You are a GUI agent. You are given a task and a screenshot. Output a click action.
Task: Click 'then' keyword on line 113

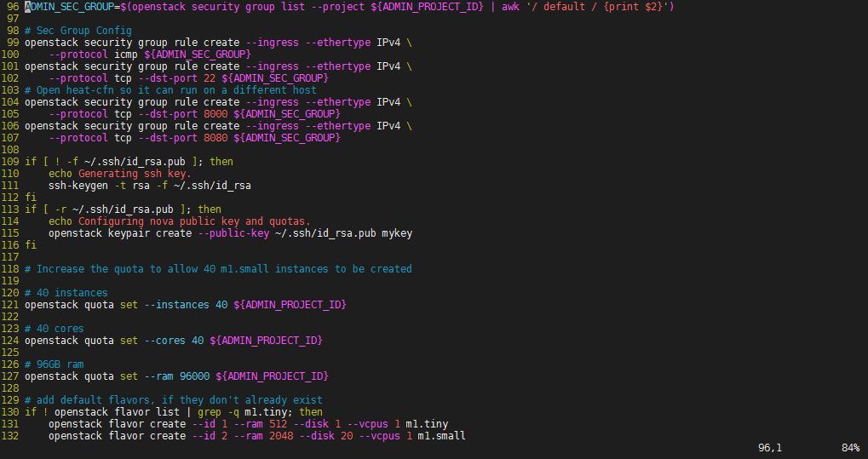(x=210, y=209)
